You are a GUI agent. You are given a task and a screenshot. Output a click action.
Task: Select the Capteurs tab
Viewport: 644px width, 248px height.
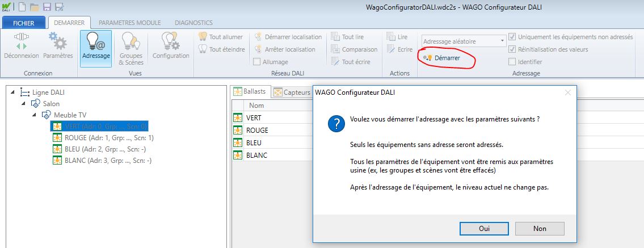click(292, 93)
